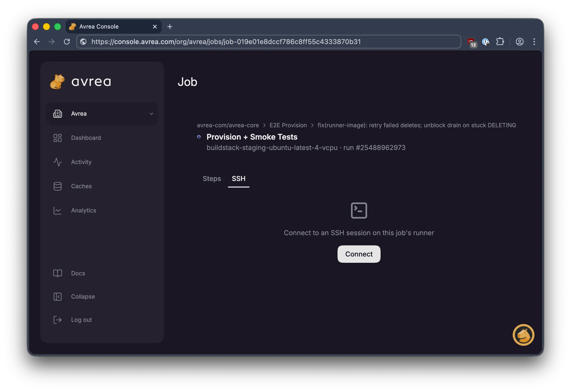Click the Collapse sidebar panel icon
Viewport: 571px width, 392px height.
(x=58, y=297)
